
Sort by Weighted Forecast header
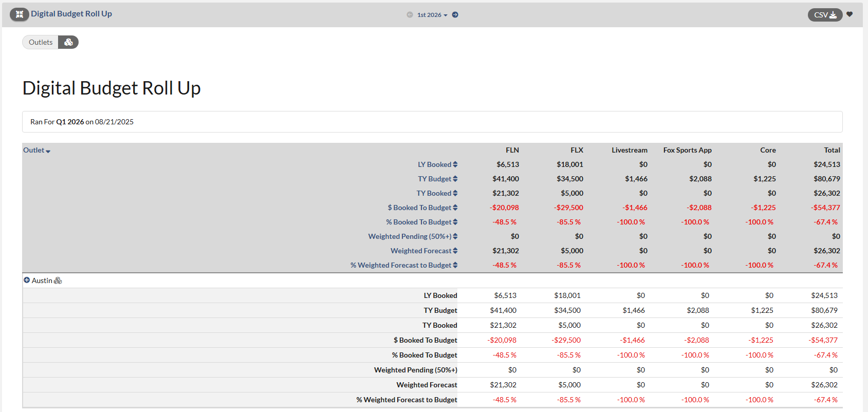pyautogui.click(x=424, y=251)
